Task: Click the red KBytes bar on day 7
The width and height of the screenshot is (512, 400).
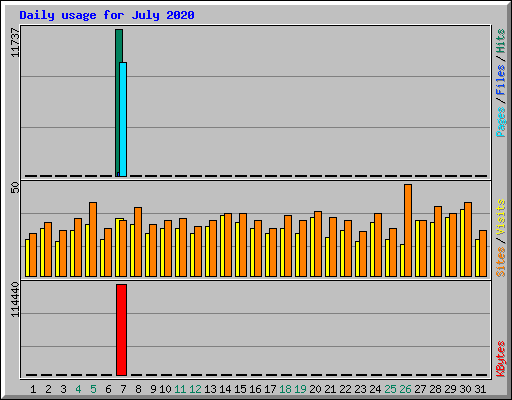Action: [121, 330]
